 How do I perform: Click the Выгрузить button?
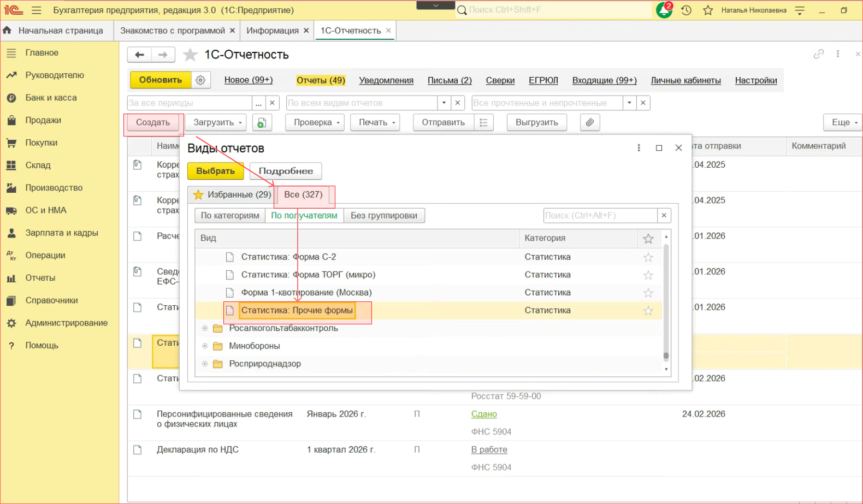(x=537, y=123)
